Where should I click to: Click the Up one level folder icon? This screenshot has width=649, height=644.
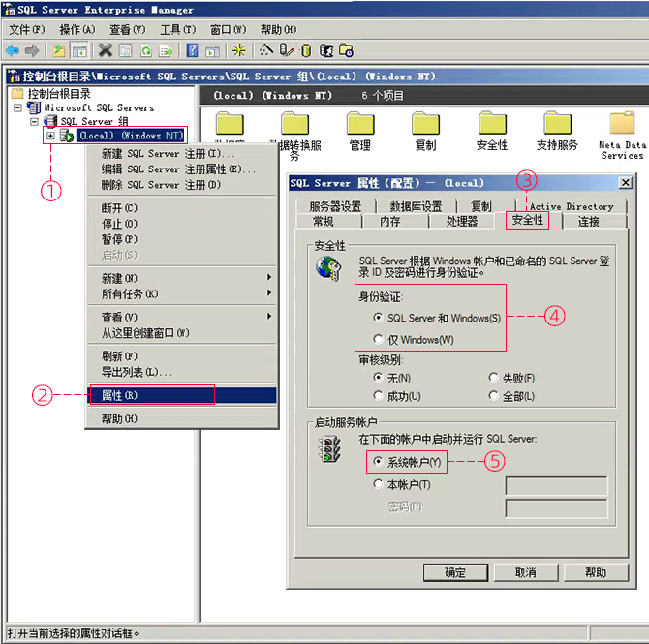(59, 50)
